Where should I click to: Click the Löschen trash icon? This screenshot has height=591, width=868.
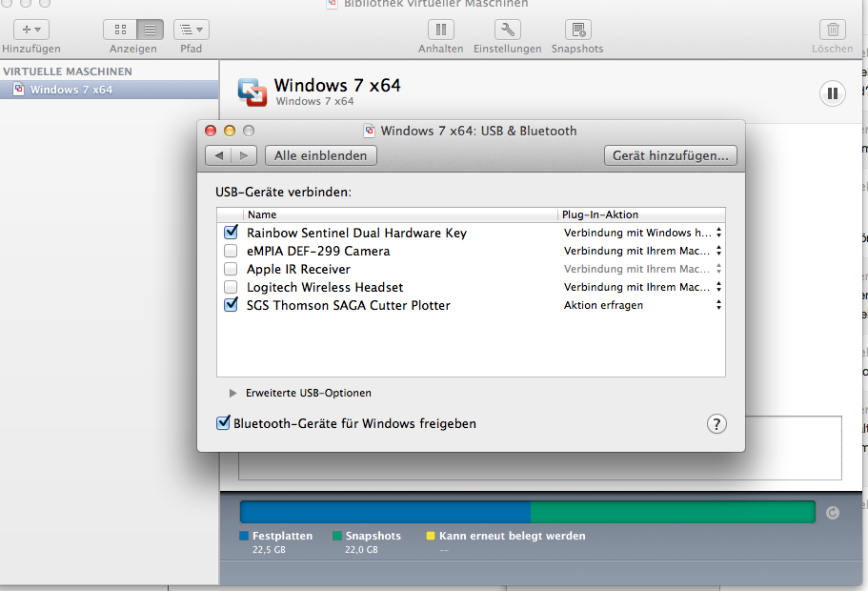833,30
